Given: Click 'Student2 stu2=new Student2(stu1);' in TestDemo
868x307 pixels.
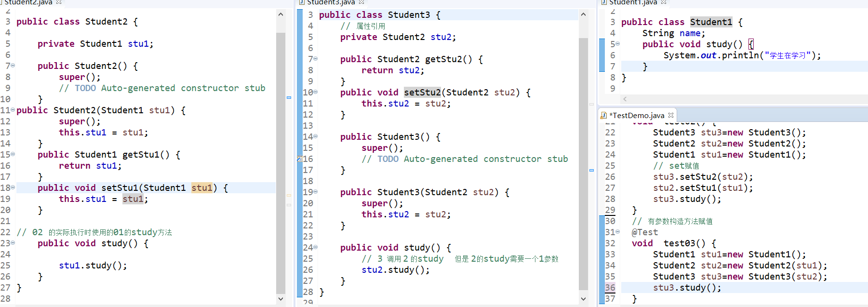Looking at the screenshot, I should (x=740, y=266).
